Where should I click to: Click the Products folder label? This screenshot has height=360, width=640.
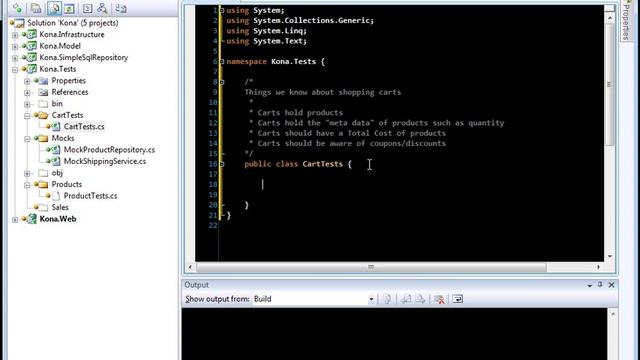click(x=67, y=184)
